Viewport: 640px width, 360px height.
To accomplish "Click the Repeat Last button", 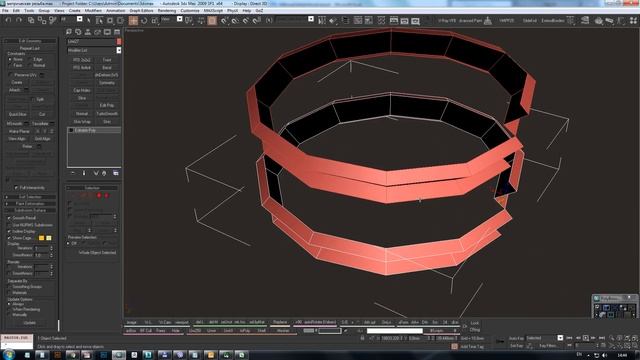I will click(x=29, y=48).
